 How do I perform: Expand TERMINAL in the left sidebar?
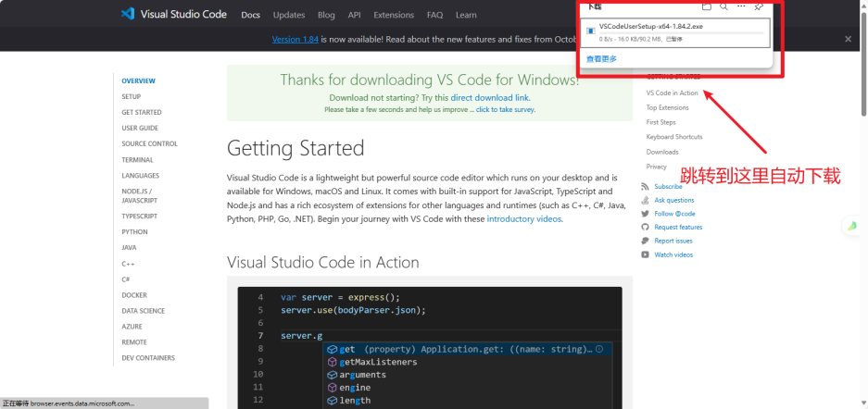tap(138, 160)
